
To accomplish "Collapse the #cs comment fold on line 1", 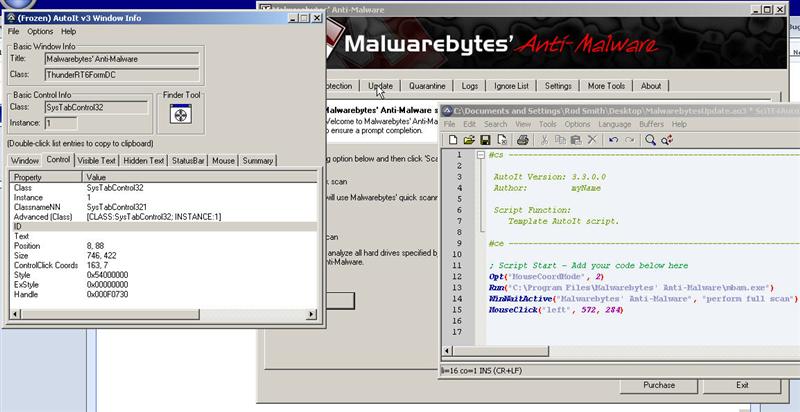I will (x=480, y=155).
